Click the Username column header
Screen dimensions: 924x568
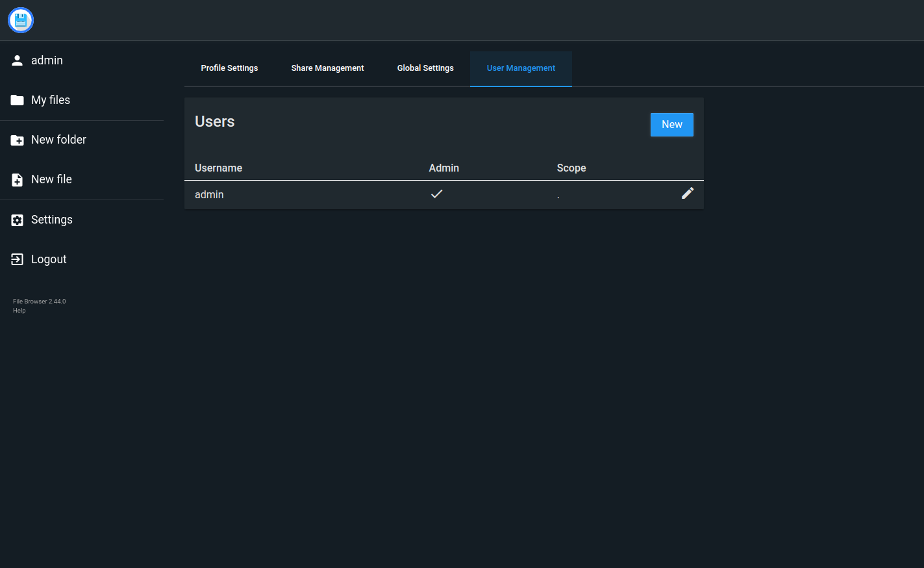[x=218, y=168]
